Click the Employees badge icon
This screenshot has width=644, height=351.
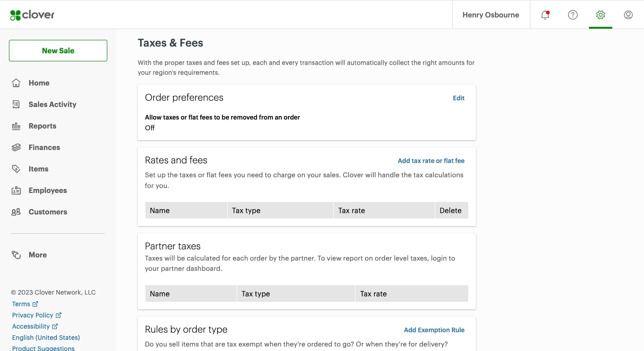click(x=16, y=190)
